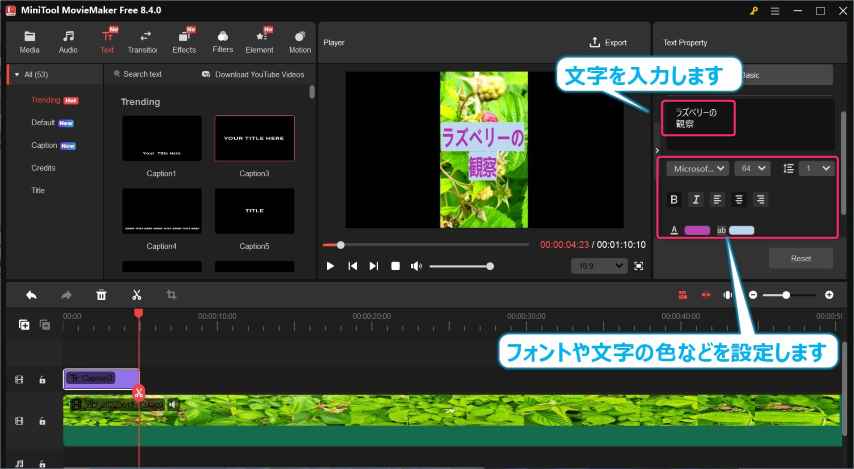Open the font family dropdown
The width and height of the screenshot is (854, 469).
coord(697,169)
